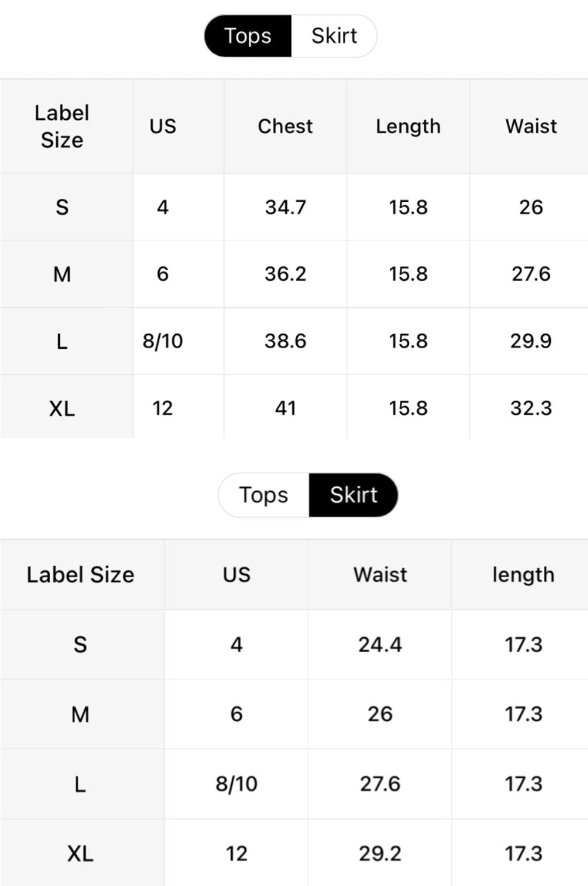Click the chest measurement 38.6
This screenshot has height=886, width=588.
[x=285, y=341]
